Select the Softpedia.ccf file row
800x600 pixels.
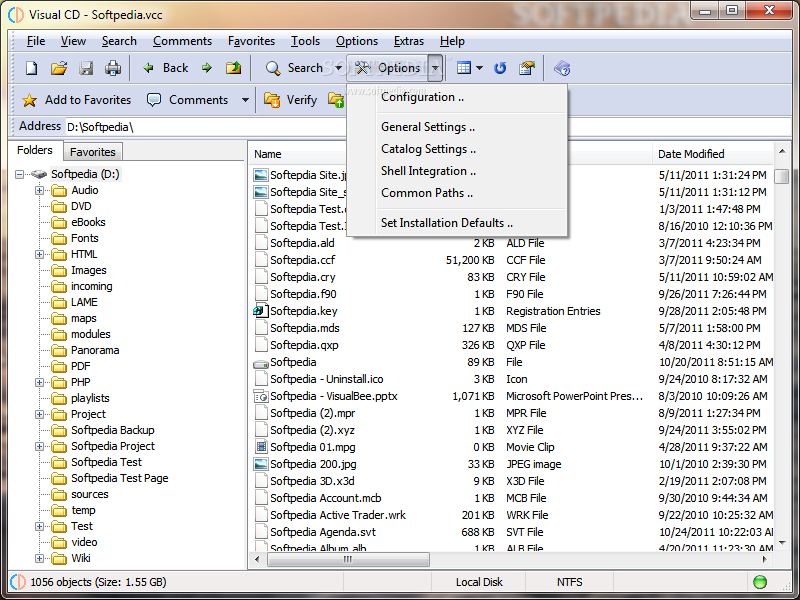pos(302,260)
